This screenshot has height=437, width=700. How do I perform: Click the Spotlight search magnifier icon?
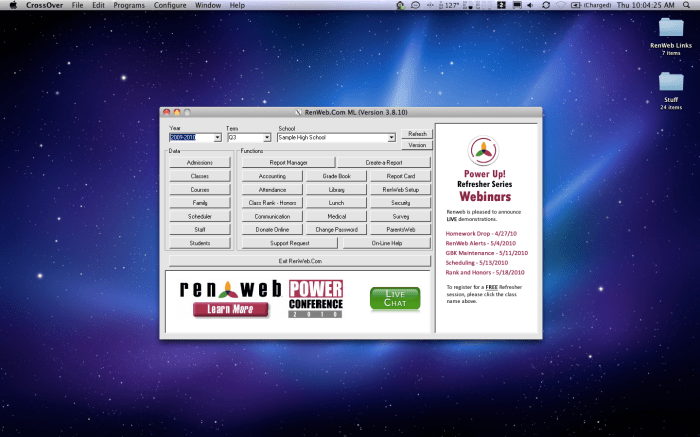click(687, 5)
